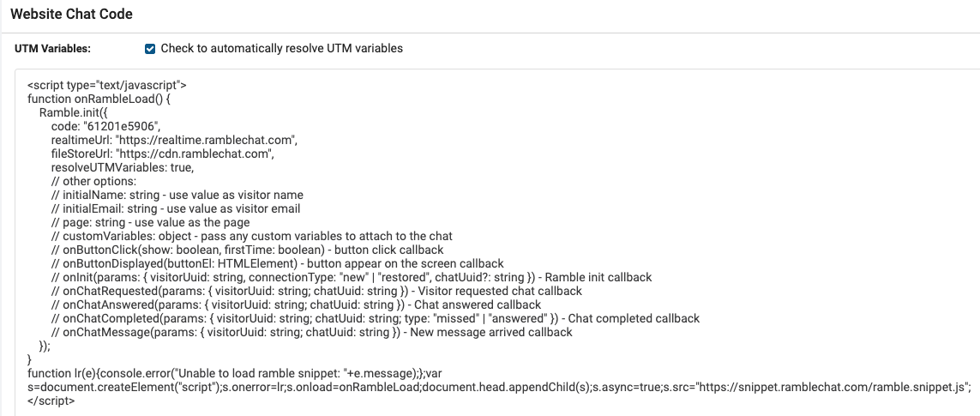The width and height of the screenshot is (980, 416).
Task: Uncheck the automatically resolve UTM variables checkbox
Action: pyautogui.click(x=150, y=49)
